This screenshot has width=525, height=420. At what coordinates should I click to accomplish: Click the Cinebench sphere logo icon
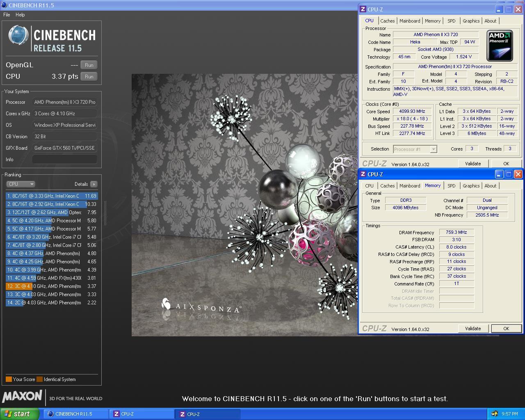point(18,35)
